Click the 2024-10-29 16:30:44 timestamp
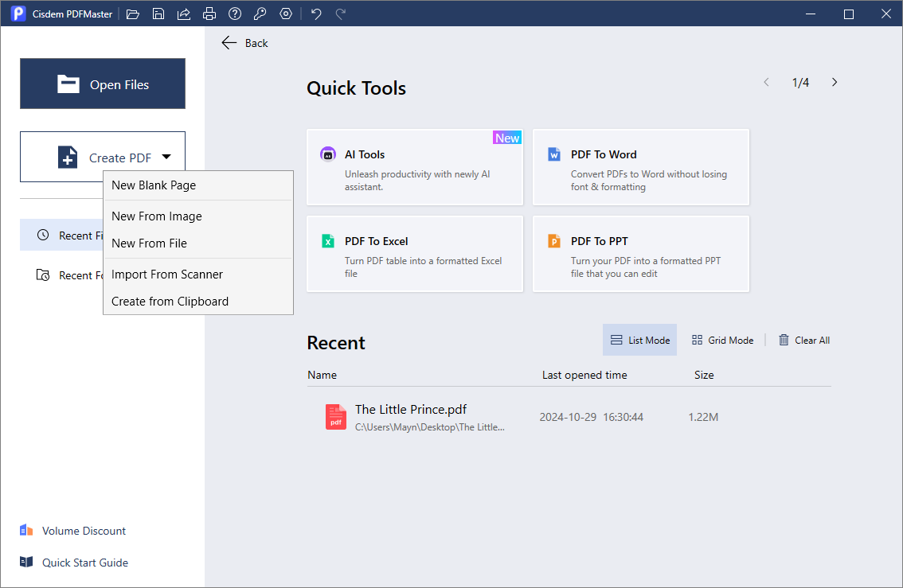This screenshot has width=903, height=588. point(592,417)
